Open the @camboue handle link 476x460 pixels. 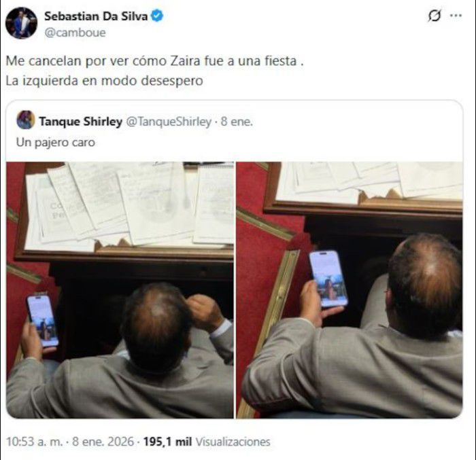point(75,33)
